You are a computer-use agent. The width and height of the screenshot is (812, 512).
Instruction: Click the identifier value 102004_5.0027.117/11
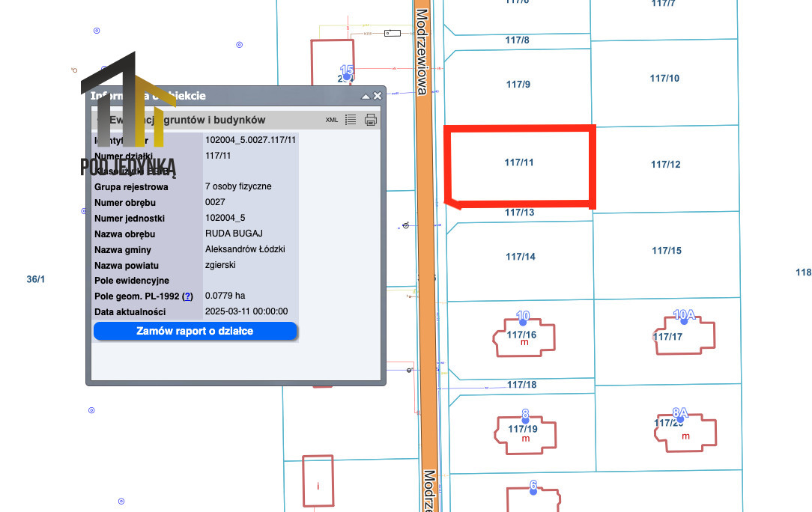pos(251,140)
